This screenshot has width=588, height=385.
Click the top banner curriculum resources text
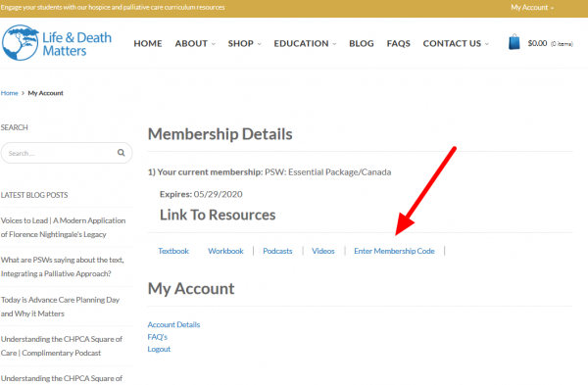pos(113,7)
